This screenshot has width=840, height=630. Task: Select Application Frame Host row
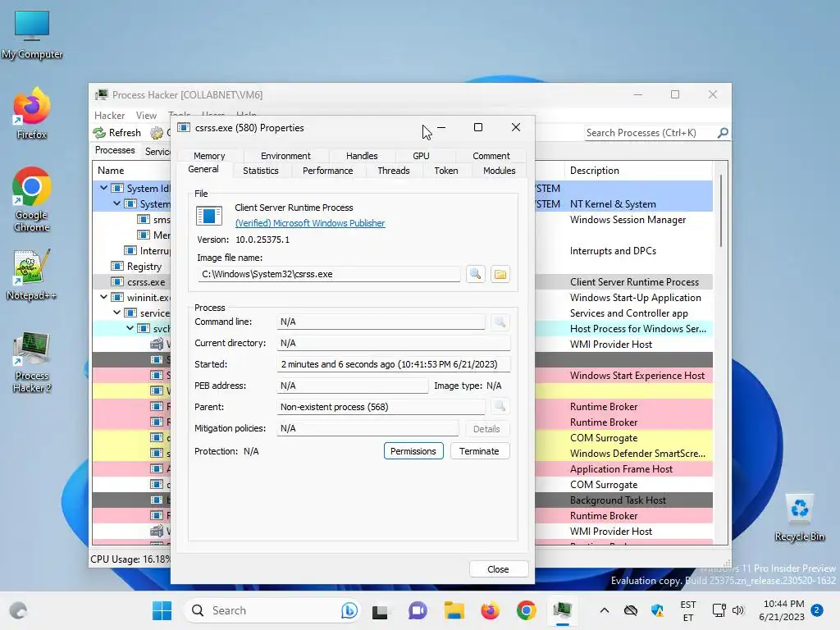622,468
